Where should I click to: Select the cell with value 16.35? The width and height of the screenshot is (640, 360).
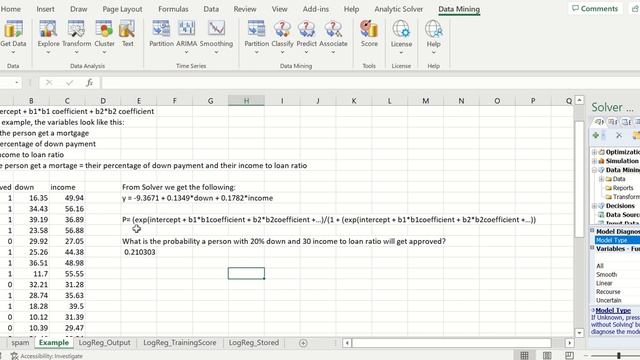tap(31, 198)
